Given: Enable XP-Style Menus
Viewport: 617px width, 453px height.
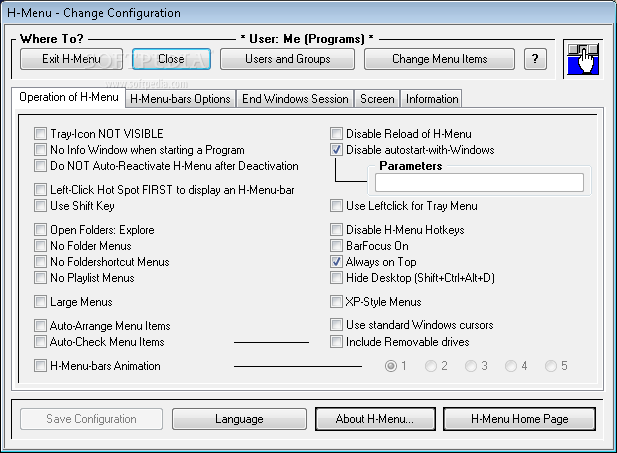Looking at the screenshot, I should (x=375, y=302).
